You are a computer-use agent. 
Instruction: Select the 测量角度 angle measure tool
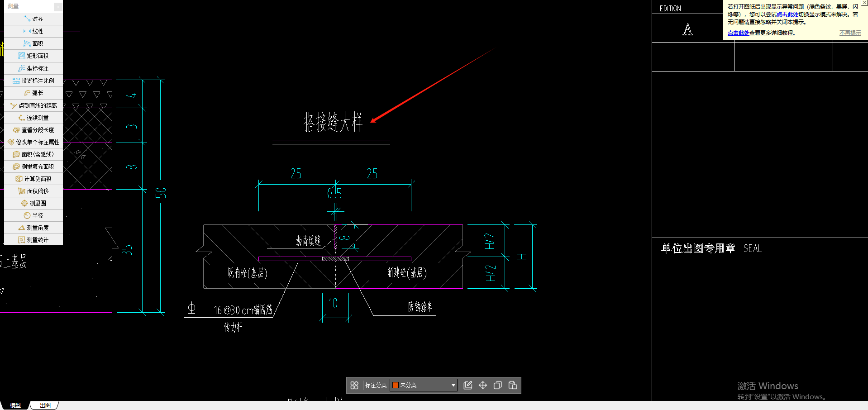tap(33, 228)
